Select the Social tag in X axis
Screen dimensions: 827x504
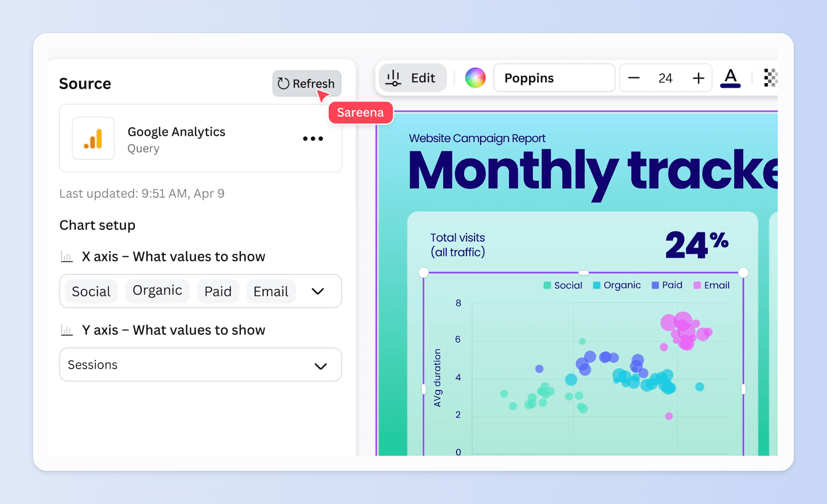[91, 291]
